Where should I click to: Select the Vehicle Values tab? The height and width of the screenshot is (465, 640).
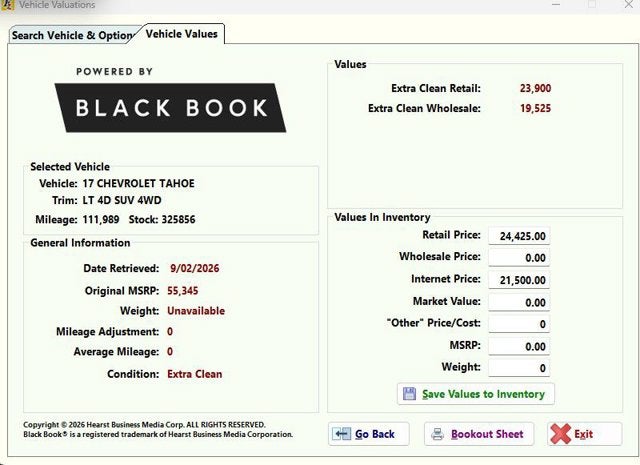coord(182,34)
